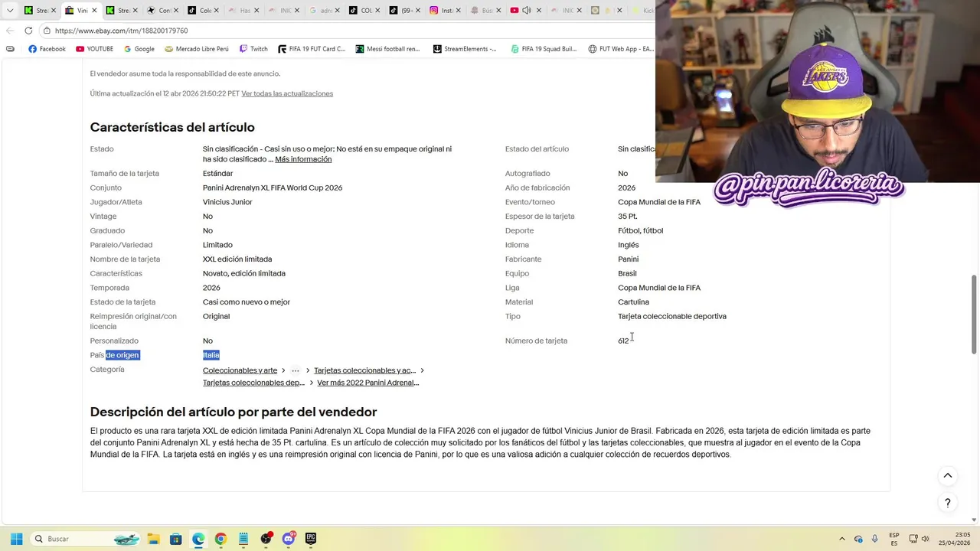This screenshot has width=980, height=551.
Task: Go back to the previous page
Action: point(9,31)
